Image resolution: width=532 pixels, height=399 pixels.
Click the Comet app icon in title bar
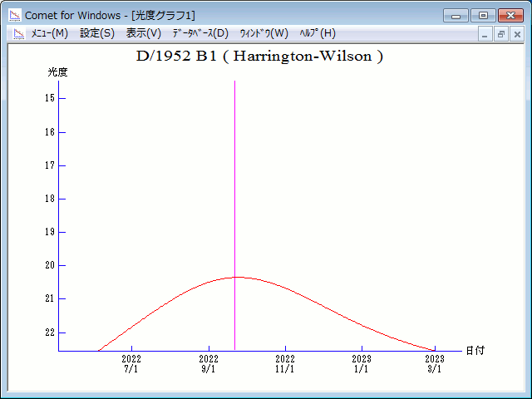pos(15,15)
